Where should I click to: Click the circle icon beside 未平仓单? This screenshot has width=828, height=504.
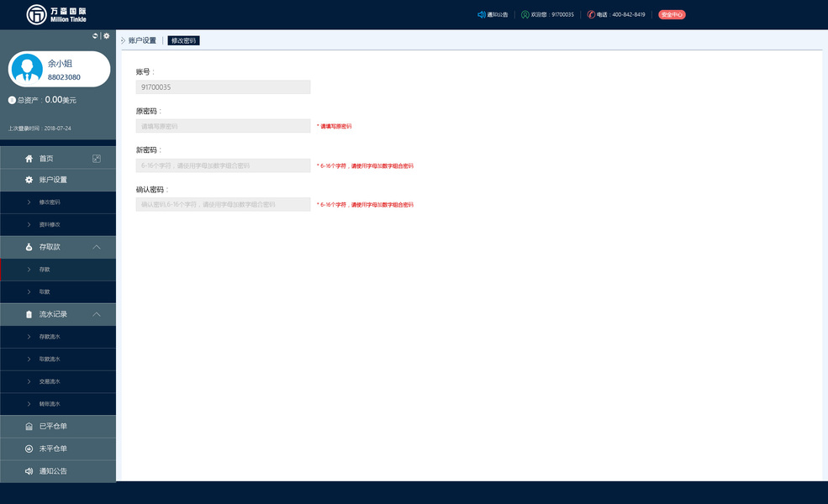click(x=29, y=449)
